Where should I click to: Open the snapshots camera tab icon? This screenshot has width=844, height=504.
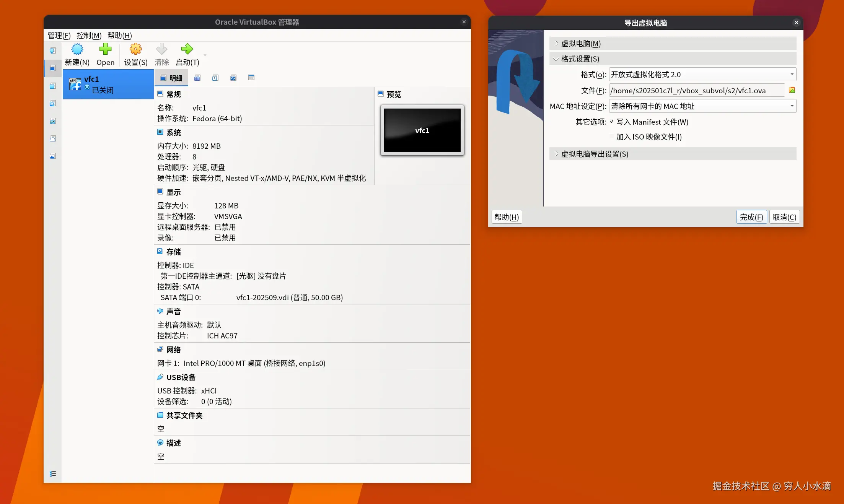point(197,78)
